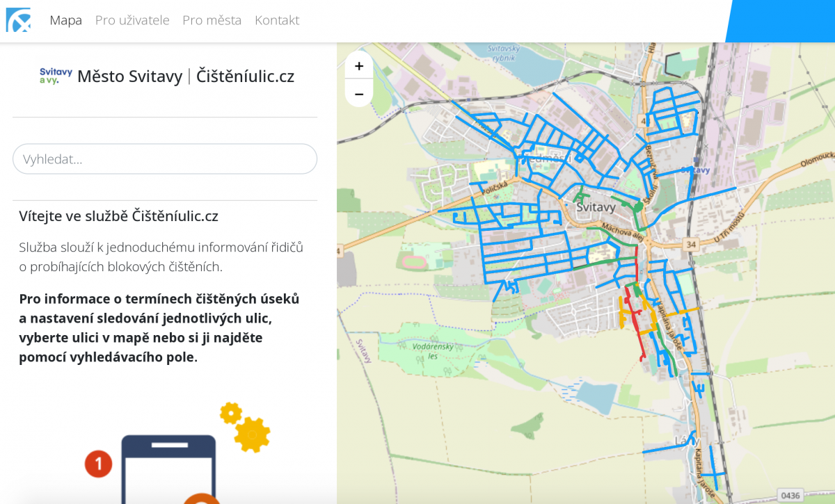The width and height of the screenshot is (835, 504).
Task: Click the Čištěníulic site logo icon
Action: tap(19, 20)
